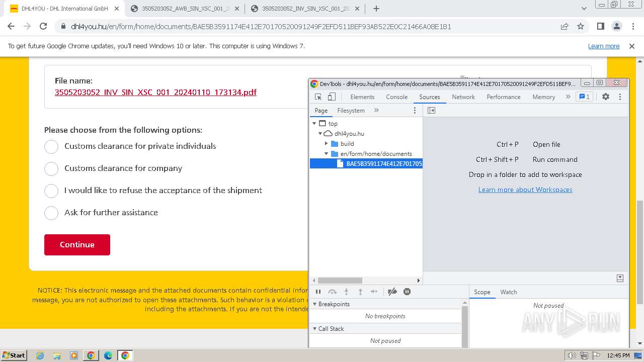Open a new browser tab
Image resolution: width=644 pixels, height=362 pixels.
click(376, 9)
